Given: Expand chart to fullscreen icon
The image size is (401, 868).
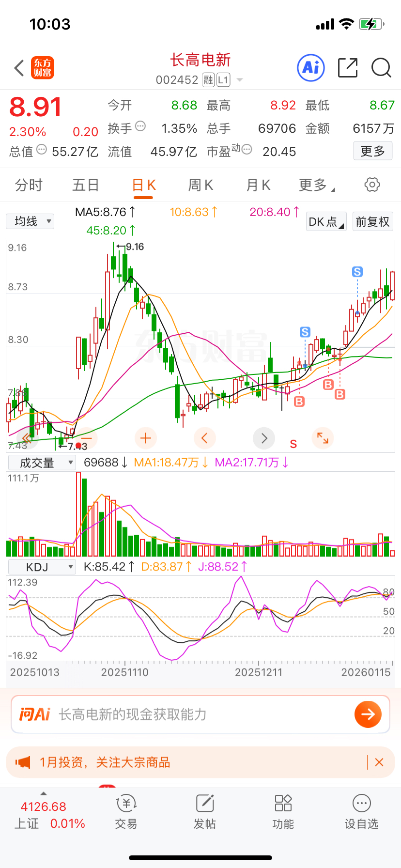Looking at the screenshot, I should [323, 438].
